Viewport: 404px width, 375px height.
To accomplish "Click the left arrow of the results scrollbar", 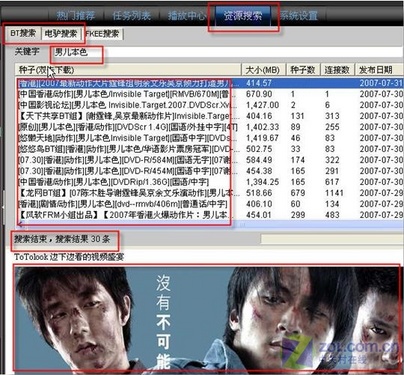I will (x=20, y=224).
